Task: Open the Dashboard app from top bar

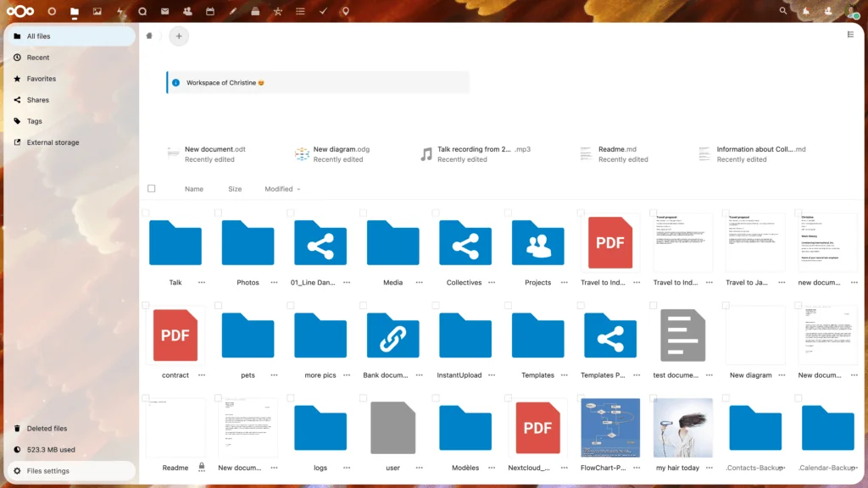Action: point(52,11)
